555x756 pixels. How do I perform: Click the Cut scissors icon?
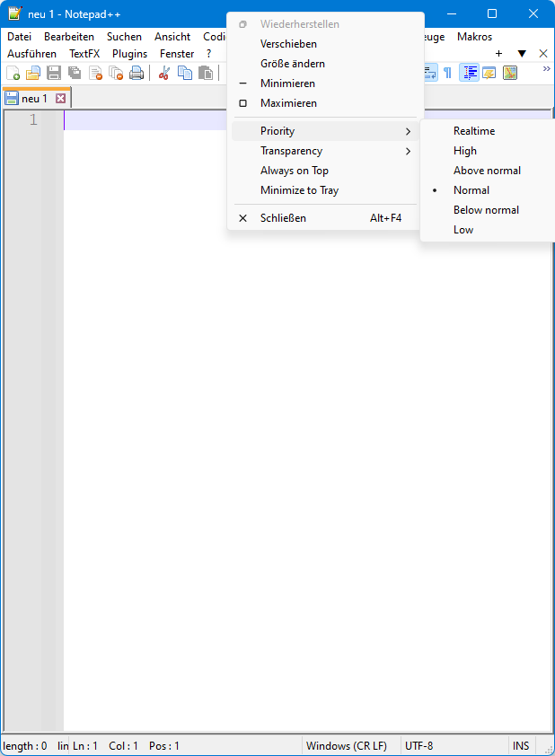[x=164, y=73]
